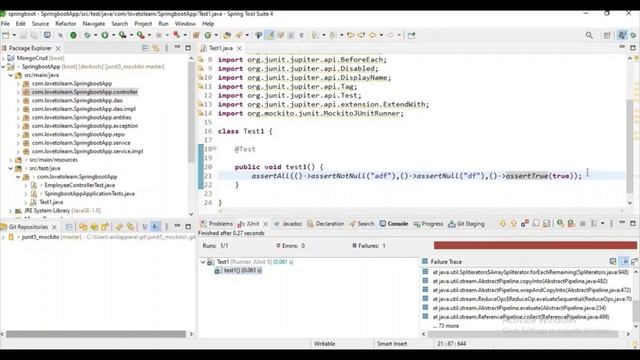This screenshot has height=360, width=640.
Task: Expand the JRE System Library node
Action: click(11, 211)
